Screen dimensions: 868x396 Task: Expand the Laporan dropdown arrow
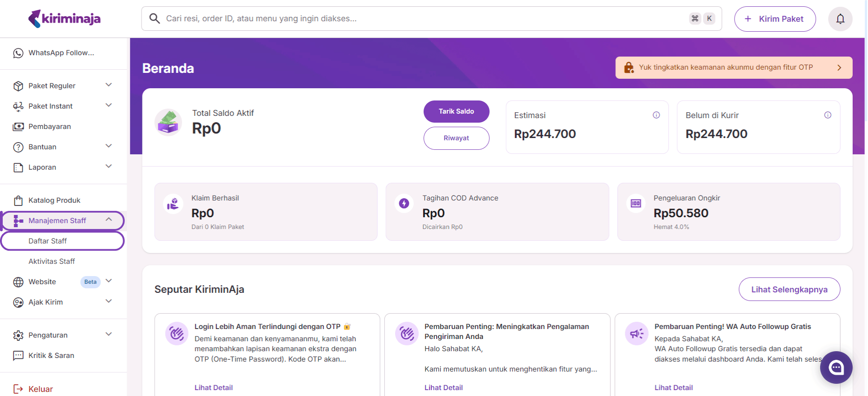point(108,167)
